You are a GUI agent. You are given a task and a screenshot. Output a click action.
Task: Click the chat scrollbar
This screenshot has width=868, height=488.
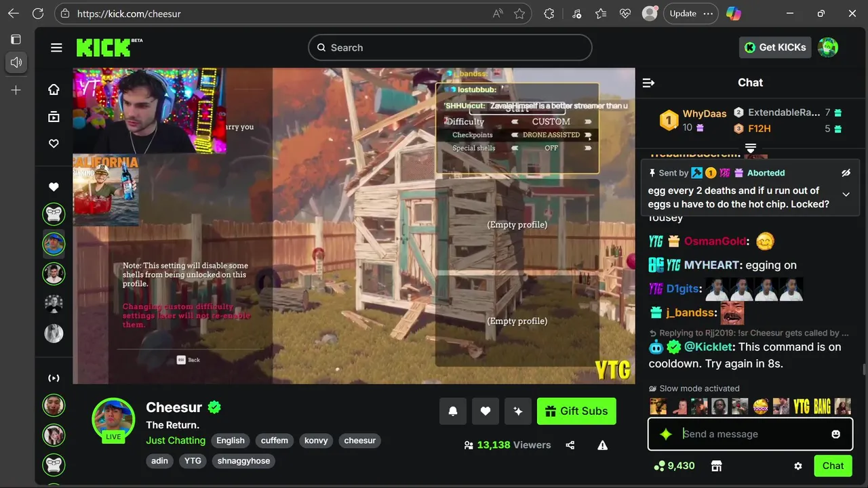(x=863, y=369)
